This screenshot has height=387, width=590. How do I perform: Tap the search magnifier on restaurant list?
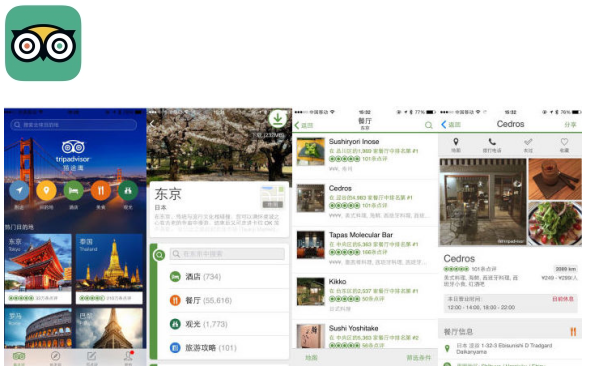(x=429, y=125)
